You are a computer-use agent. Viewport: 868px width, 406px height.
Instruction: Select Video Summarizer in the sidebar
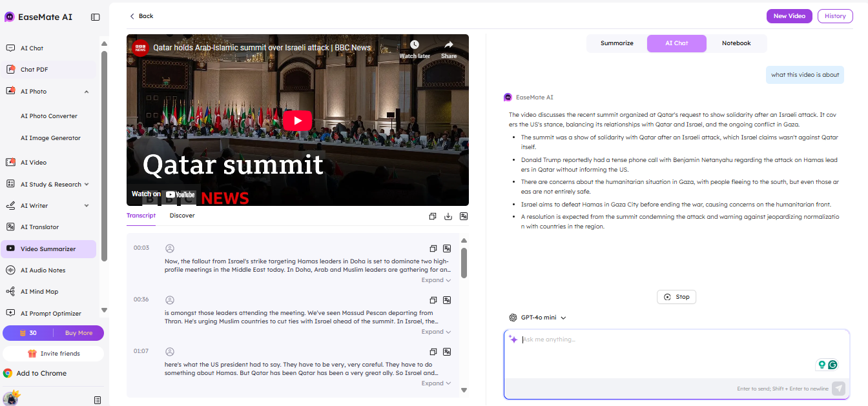pos(49,249)
